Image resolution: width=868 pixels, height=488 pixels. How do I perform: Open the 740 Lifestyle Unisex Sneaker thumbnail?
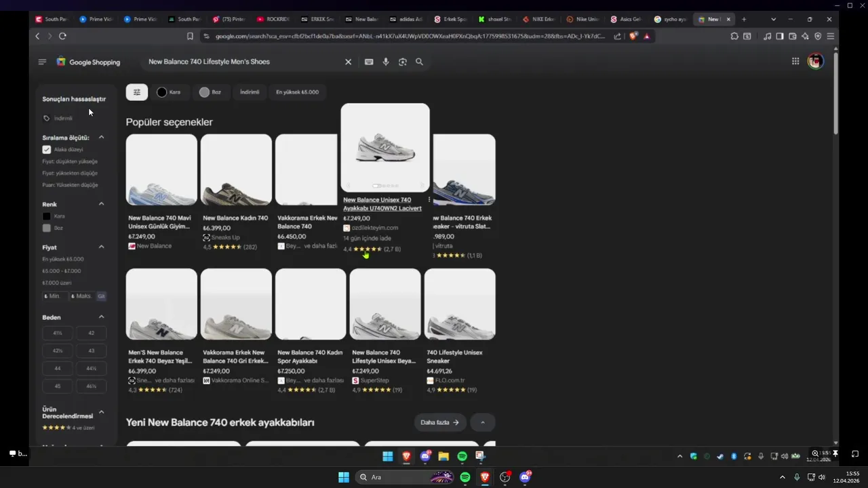click(x=460, y=304)
